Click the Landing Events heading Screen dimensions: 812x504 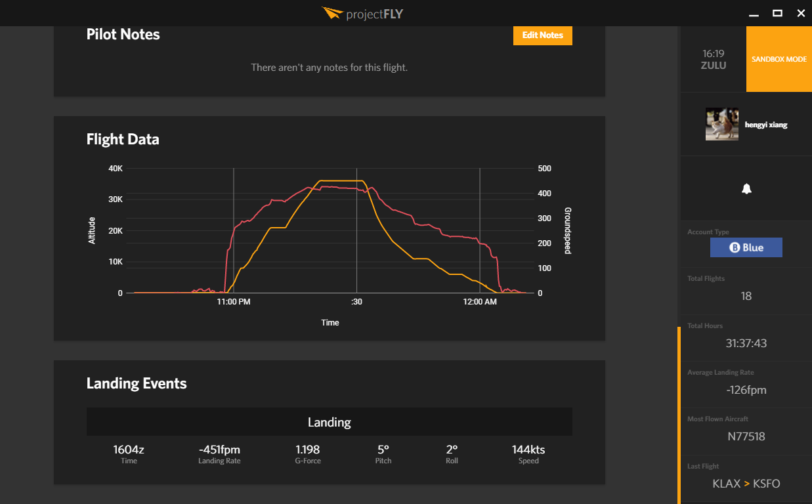coord(137,383)
